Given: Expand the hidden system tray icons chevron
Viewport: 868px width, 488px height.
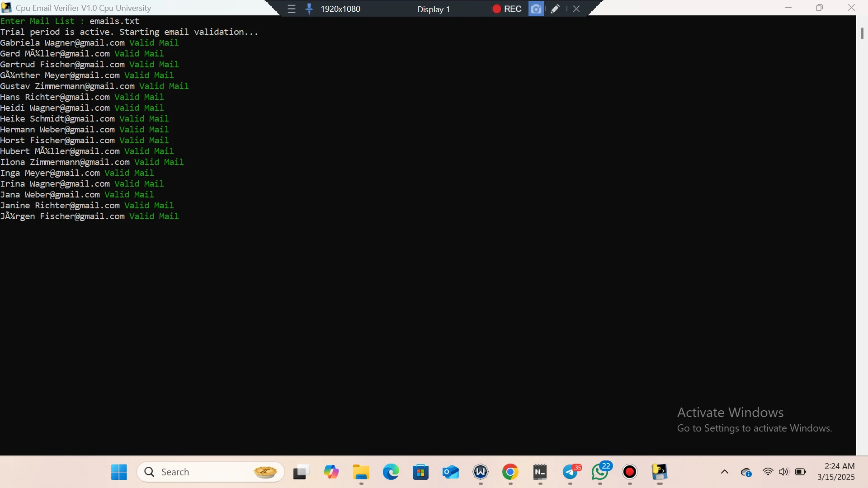Looking at the screenshot, I should pos(724,472).
